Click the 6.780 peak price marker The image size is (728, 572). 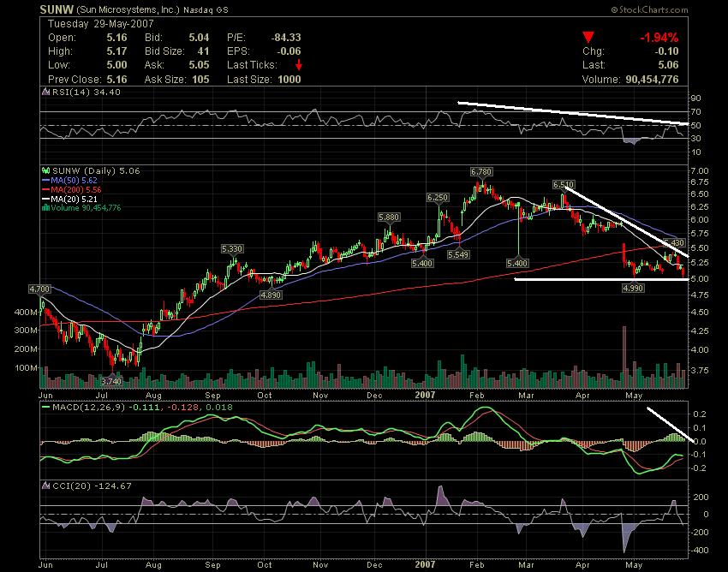(481, 172)
